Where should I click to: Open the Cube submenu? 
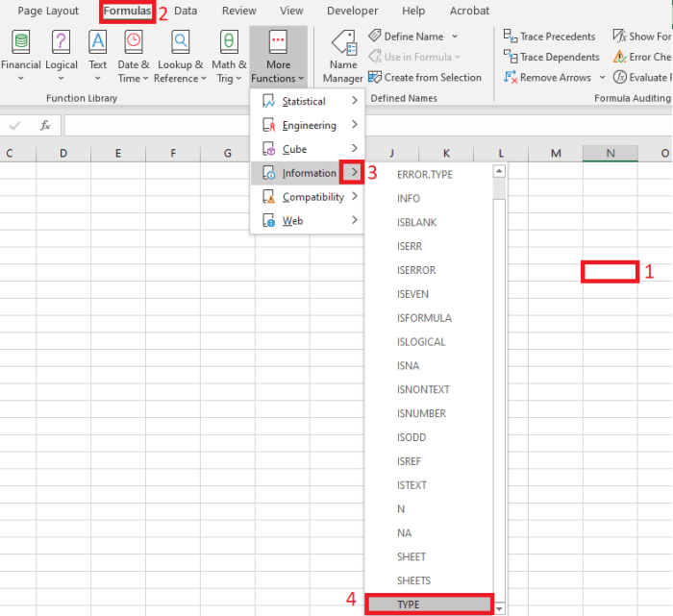point(308,149)
